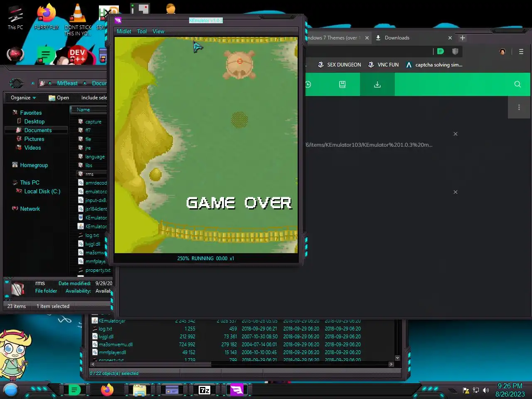Click the KEmulator title bar icon
Image resolution: width=532 pixels, height=399 pixels.
pos(118,20)
